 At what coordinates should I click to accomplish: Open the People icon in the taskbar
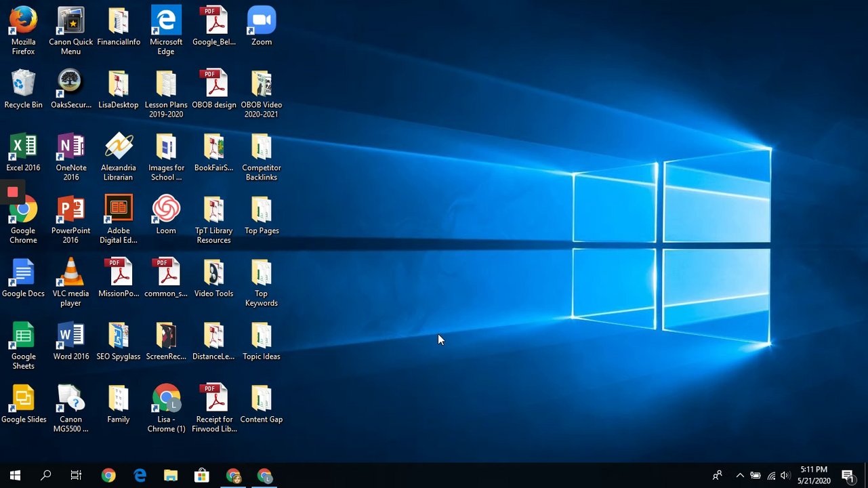(x=717, y=475)
